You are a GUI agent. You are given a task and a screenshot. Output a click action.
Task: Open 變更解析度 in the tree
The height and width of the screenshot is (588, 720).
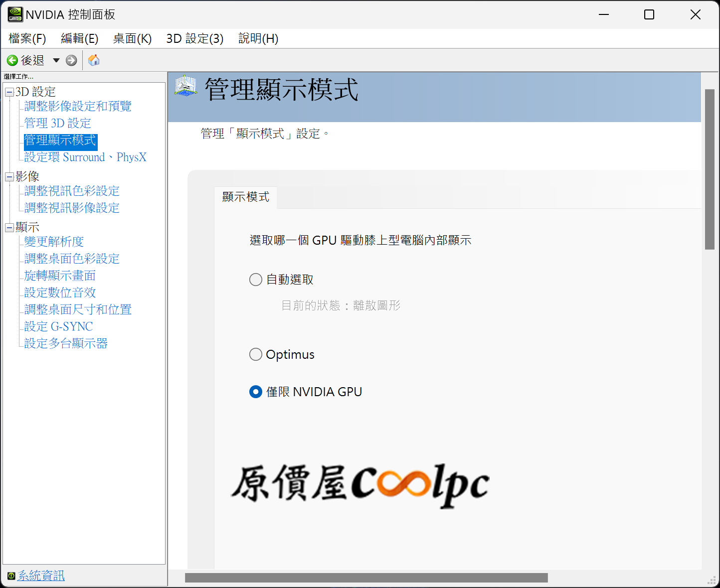click(54, 242)
